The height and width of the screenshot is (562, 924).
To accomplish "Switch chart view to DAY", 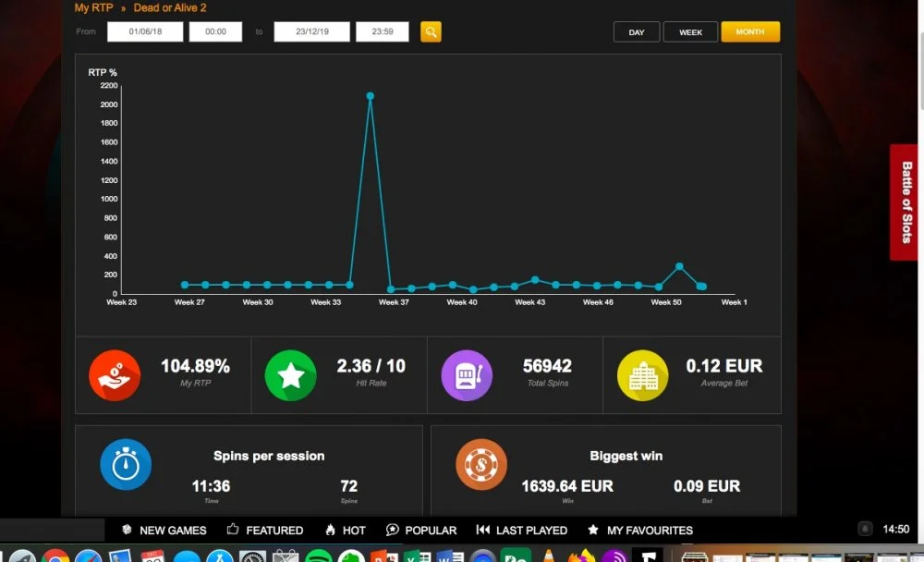I will point(637,31).
